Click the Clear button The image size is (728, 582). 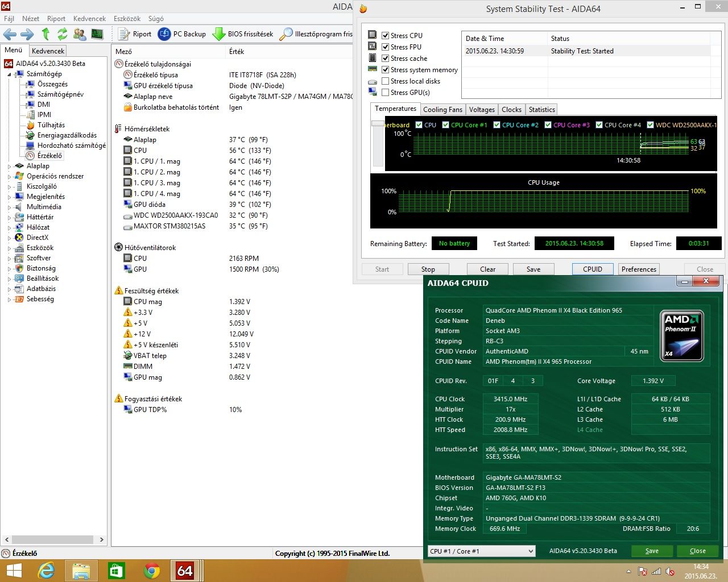tap(487, 269)
